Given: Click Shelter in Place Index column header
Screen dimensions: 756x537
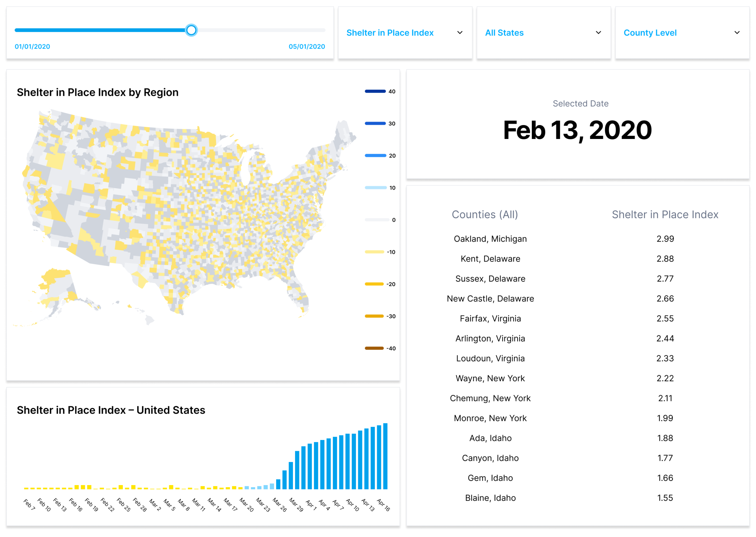Looking at the screenshot, I should (665, 214).
